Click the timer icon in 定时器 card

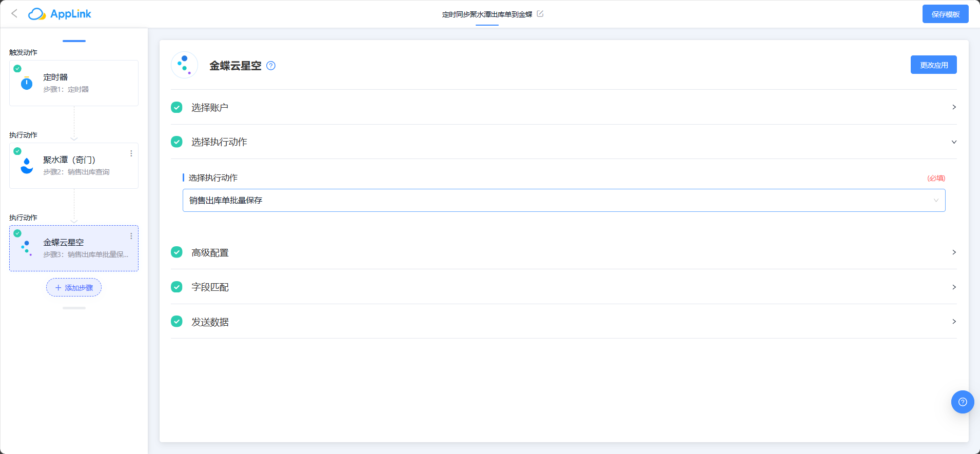[x=27, y=83]
